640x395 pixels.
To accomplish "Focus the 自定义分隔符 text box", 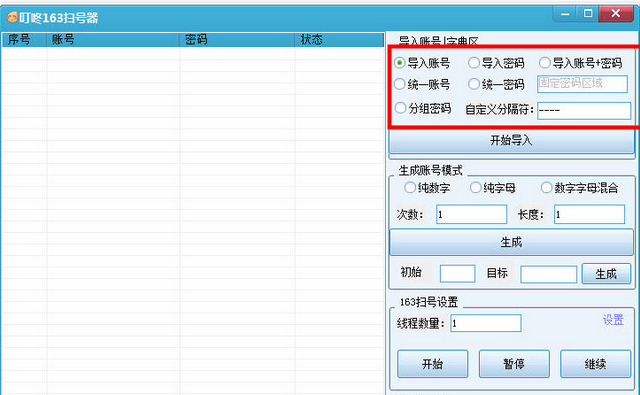I will [x=584, y=111].
